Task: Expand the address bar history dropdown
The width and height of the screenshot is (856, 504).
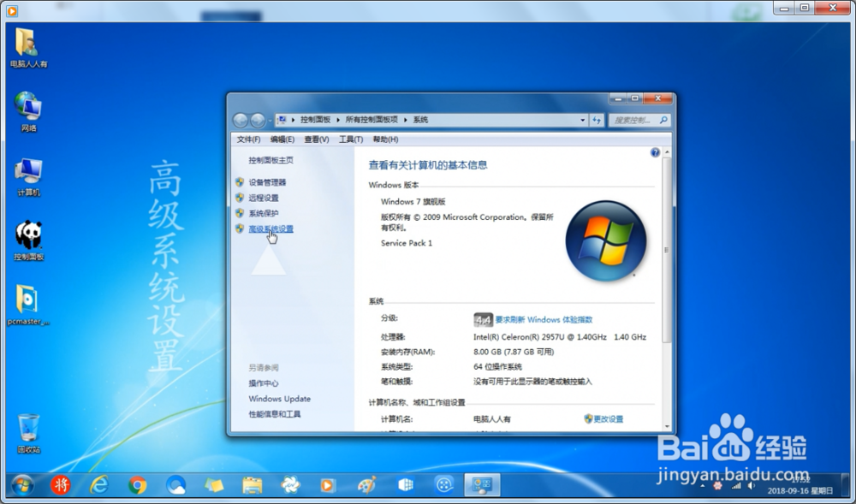Action: [x=582, y=120]
